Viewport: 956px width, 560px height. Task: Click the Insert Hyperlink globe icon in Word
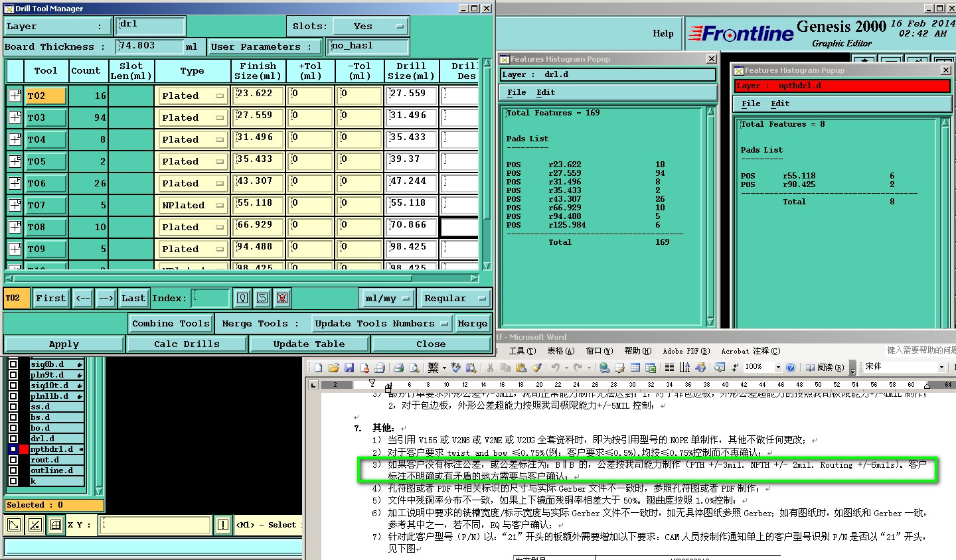604,368
